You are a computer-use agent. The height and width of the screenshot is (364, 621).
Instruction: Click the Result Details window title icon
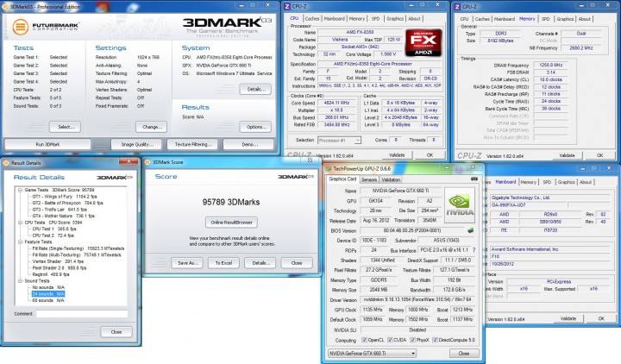coord(6,163)
